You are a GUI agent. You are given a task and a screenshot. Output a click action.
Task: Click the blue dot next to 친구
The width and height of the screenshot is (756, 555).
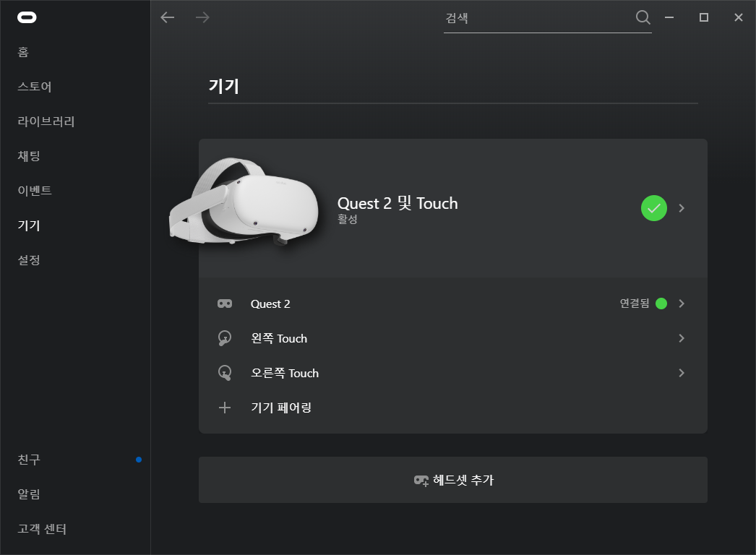[139, 460]
